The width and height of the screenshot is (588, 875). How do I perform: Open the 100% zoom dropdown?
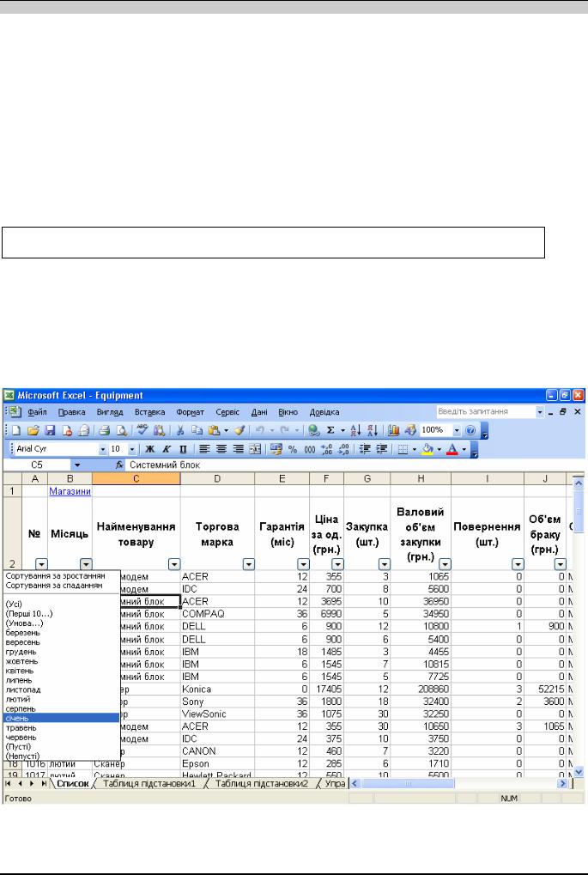[457, 430]
